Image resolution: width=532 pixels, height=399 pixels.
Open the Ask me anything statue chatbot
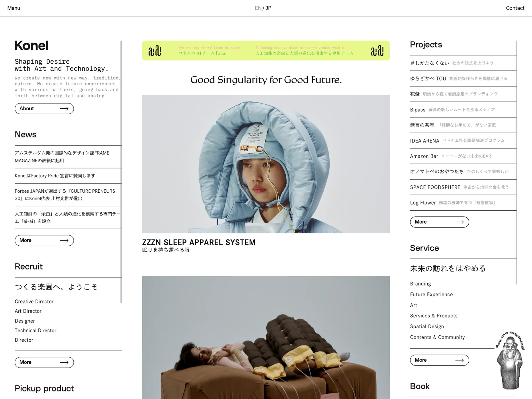click(x=510, y=360)
